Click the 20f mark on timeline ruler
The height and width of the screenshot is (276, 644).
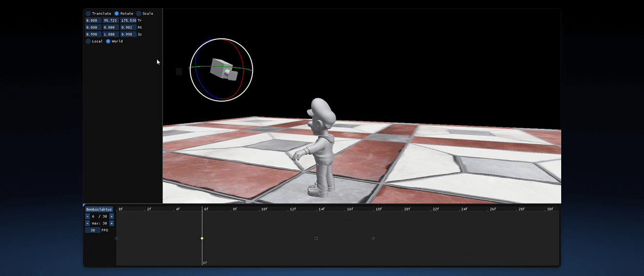pyautogui.click(x=407, y=209)
